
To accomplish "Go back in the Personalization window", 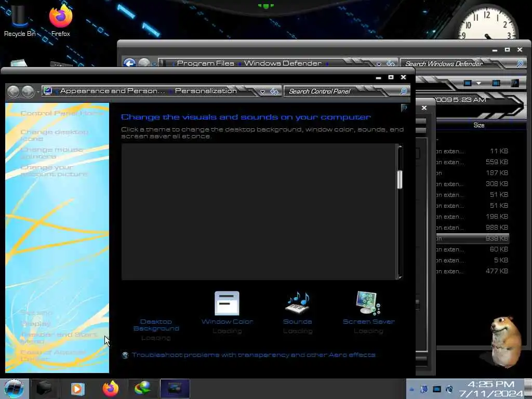I will coord(13,91).
